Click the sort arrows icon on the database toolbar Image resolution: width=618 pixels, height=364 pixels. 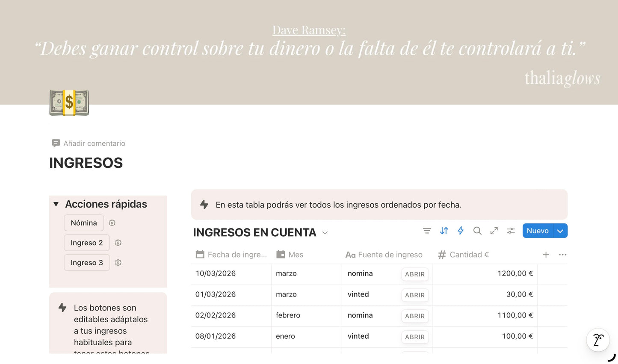point(444,231)
